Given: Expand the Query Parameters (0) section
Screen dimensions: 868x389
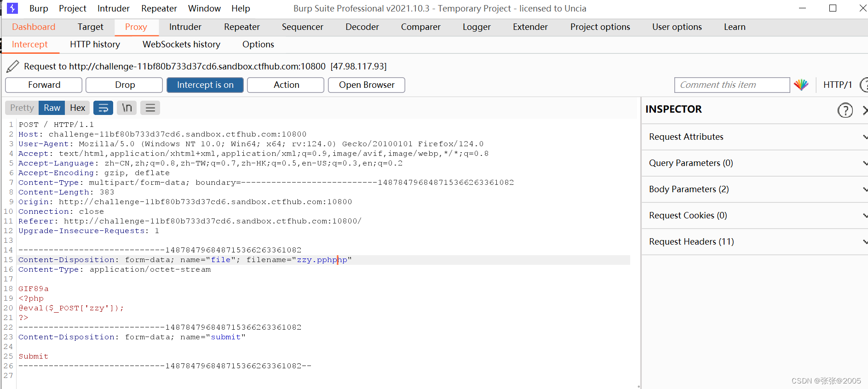Looking at the screenshot, I should [755, 163].
